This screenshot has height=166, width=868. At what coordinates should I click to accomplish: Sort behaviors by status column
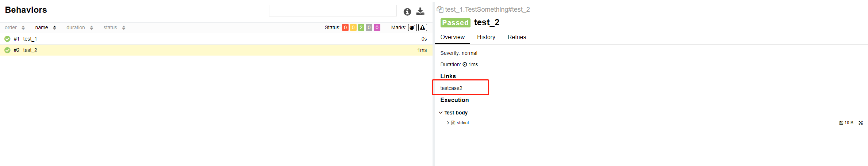tap(114, 27)
